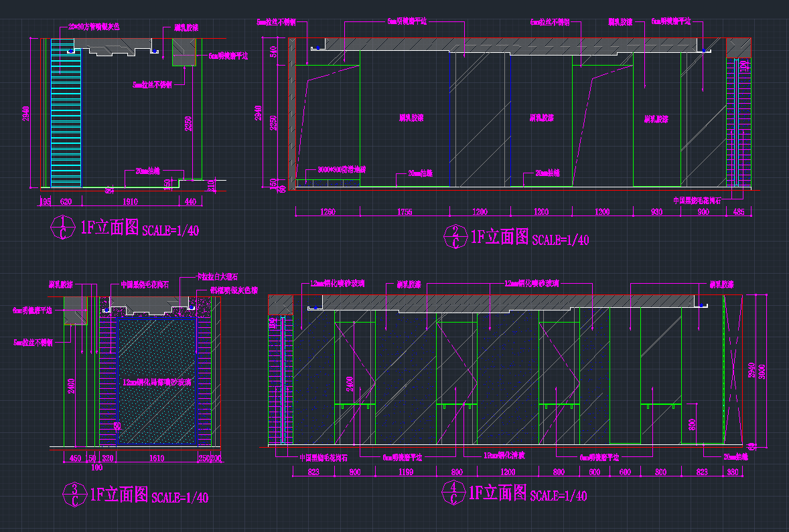Image resolution: width=789 pixels, height=532 pixels.
Task: Select the 1910 dimension text
Action: (131, 201)
